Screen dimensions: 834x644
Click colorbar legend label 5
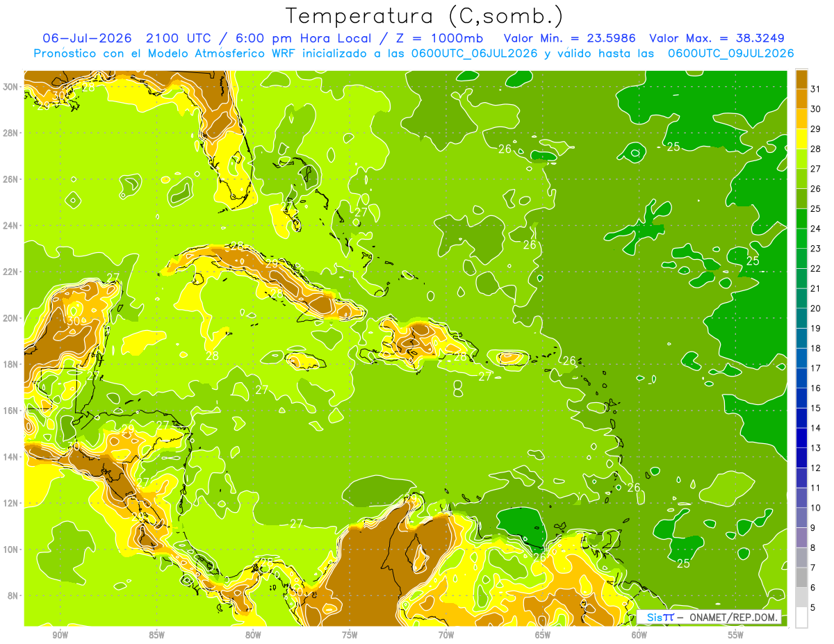814,608
